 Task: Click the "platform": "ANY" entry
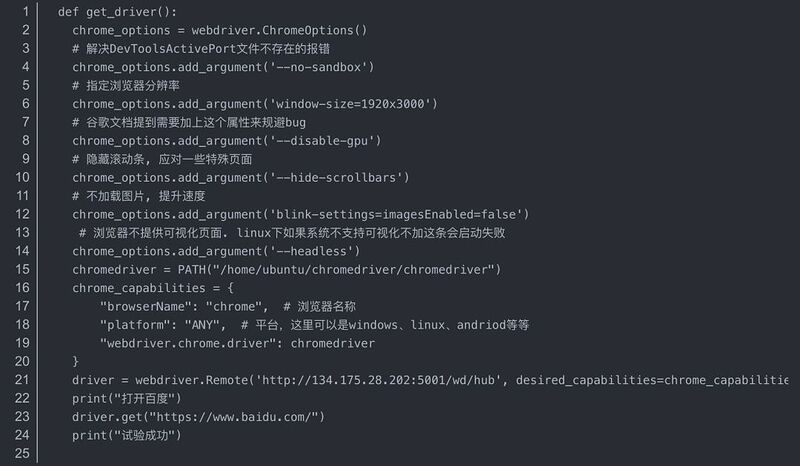tap(160, 325)
